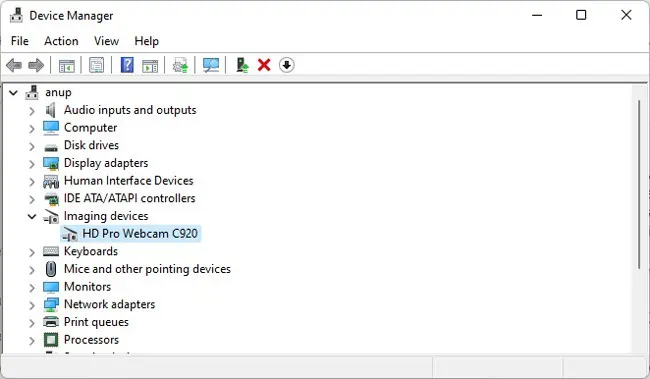Click the anup computer root icon

coord(32,92)
